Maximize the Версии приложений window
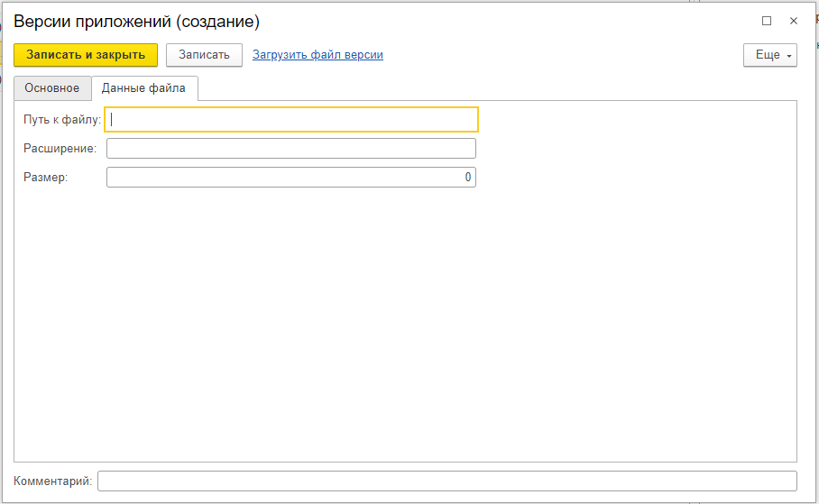Screen dimensions: 819x504 767,21
